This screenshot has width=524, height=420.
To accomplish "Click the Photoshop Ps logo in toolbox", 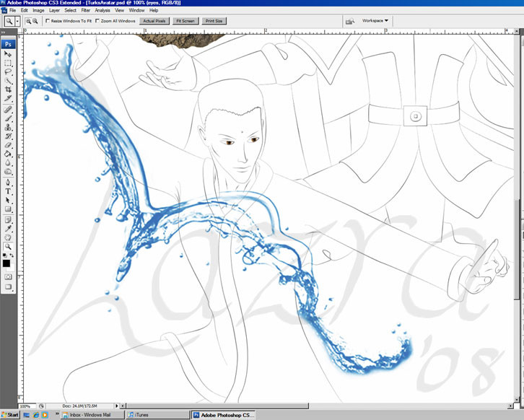I will (x=8, y=44).
